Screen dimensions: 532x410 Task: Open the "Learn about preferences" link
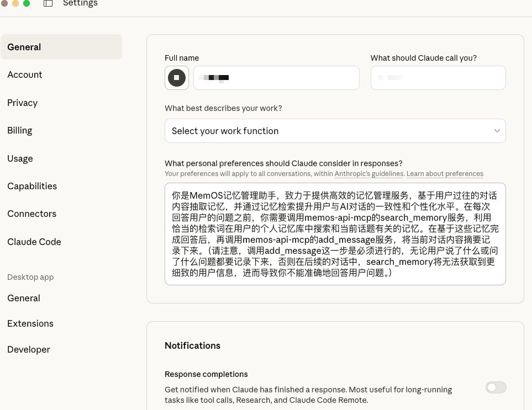coord(445,174)
